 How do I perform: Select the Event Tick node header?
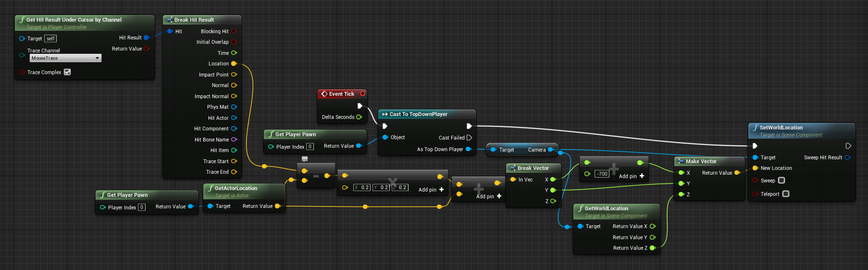point(342,94)
